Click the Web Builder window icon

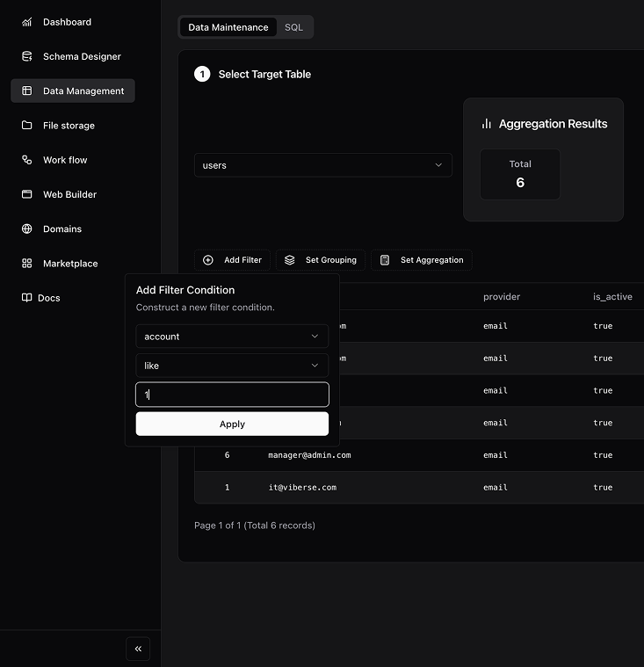tap(26, 194)
